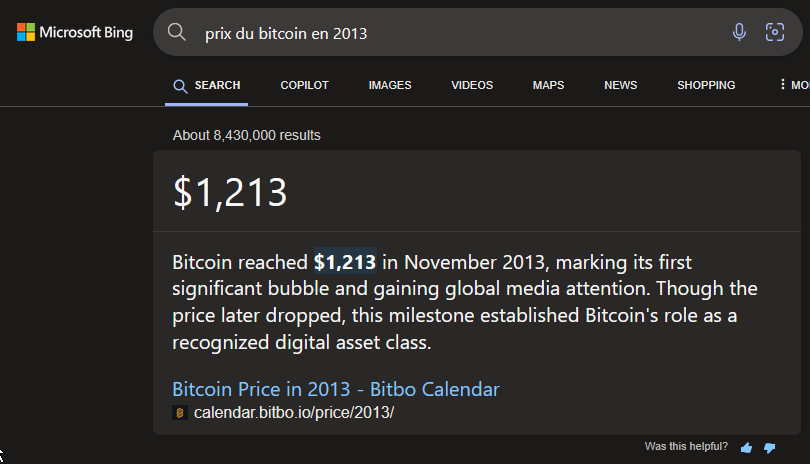This screenshot has height=464, width=810.
Task: Click the Microsoft Bing logo
Action: click(75, 33)
